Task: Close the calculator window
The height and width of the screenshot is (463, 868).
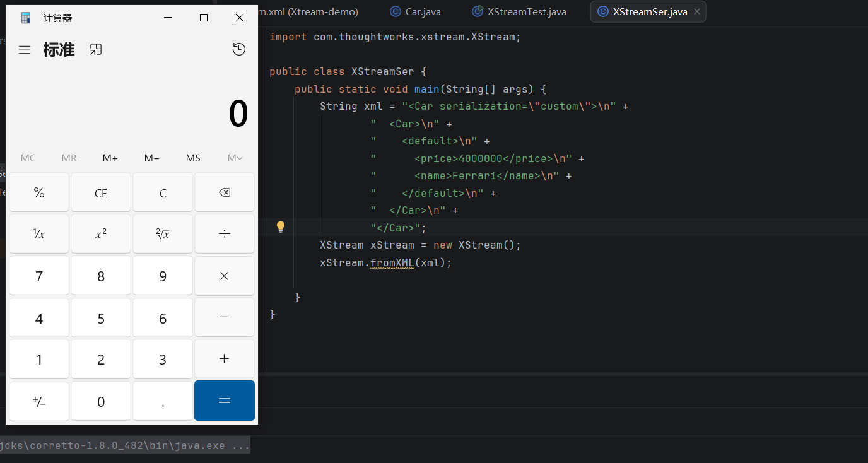Action: (240, 18)
